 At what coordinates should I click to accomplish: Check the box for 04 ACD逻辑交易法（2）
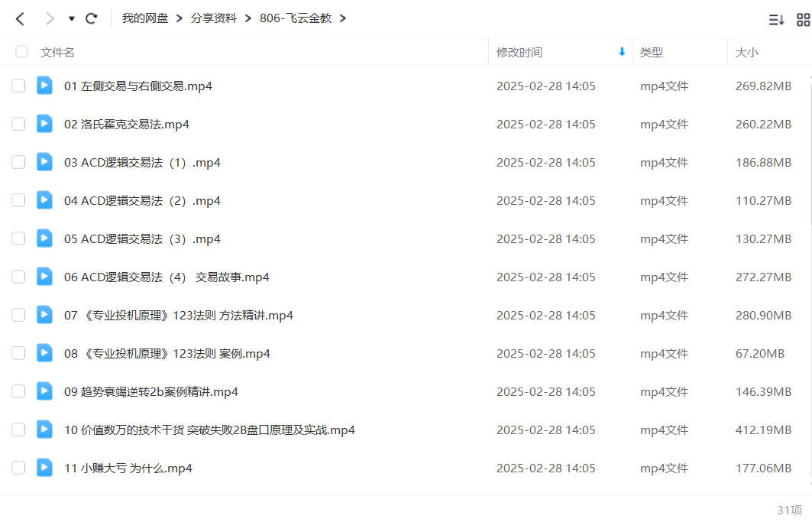(18, 200)
